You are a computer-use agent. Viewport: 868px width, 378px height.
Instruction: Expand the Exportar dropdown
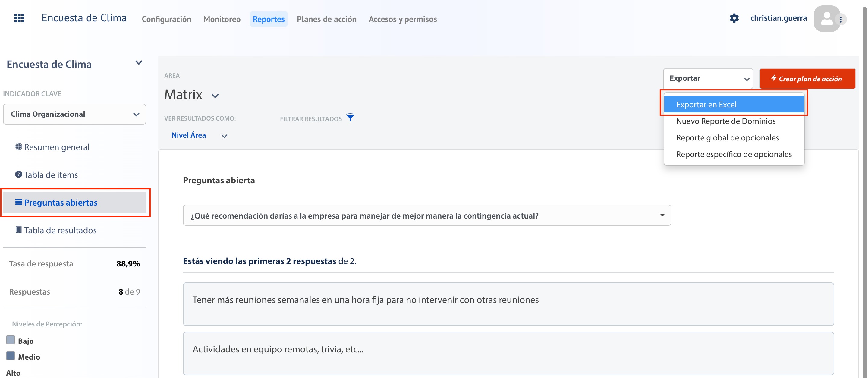(708, 78)
